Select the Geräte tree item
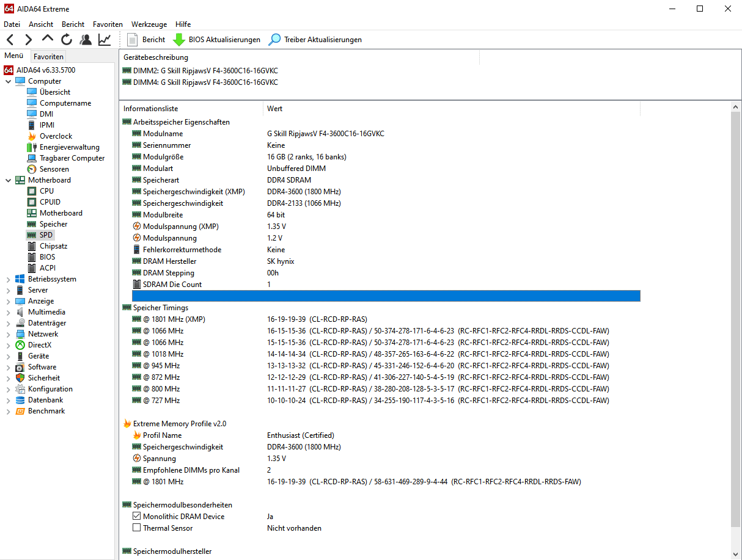742x560 pixels. [x=39, y=356]
